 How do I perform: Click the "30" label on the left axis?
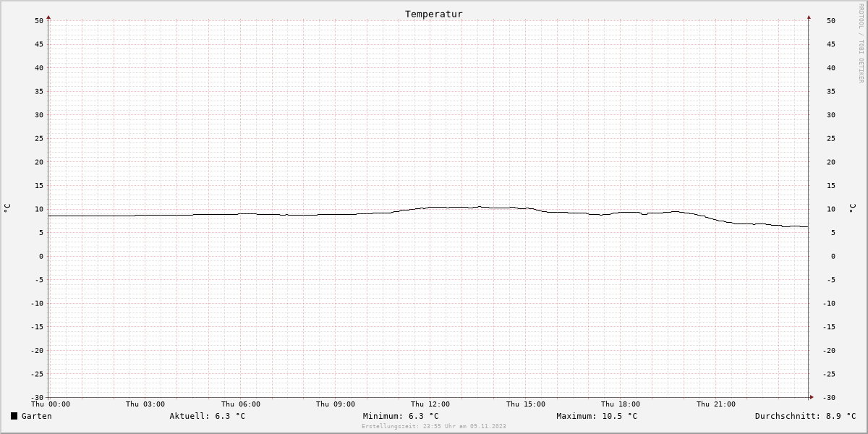click(x=39, y=115)
